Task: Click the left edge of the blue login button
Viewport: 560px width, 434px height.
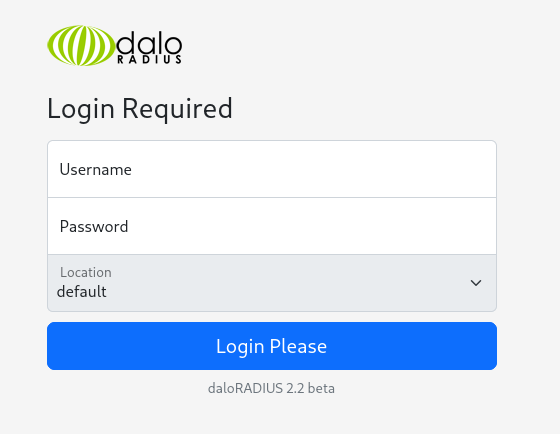Action: click(54, 346)
